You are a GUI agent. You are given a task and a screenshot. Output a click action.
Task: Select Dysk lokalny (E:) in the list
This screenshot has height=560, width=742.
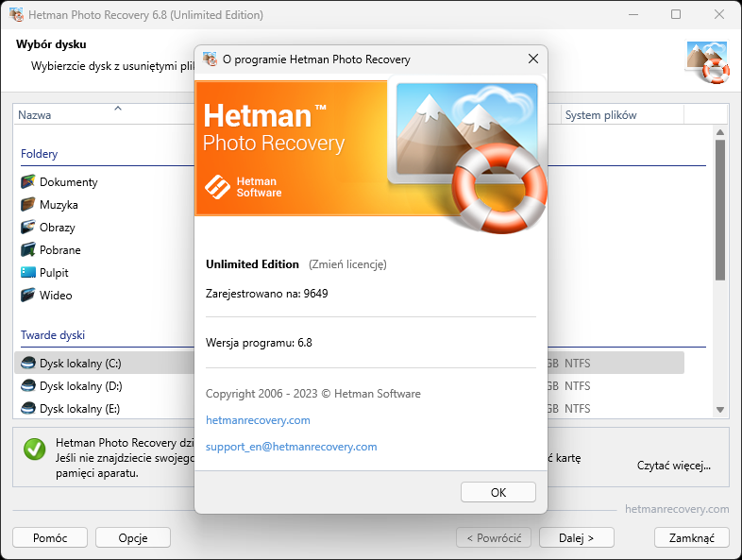coord(104,409)
